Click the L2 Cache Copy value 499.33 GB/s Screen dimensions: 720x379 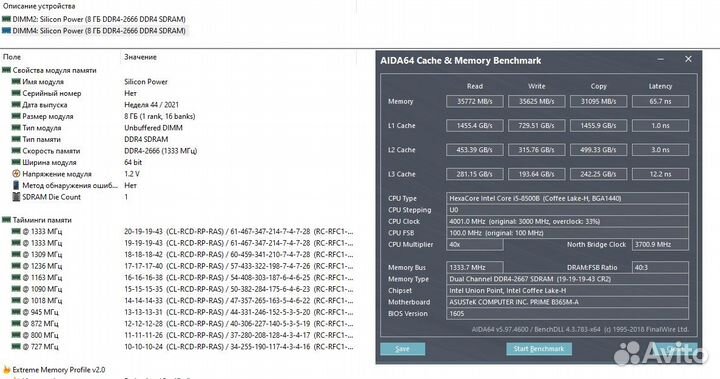(x=598, y=150)
